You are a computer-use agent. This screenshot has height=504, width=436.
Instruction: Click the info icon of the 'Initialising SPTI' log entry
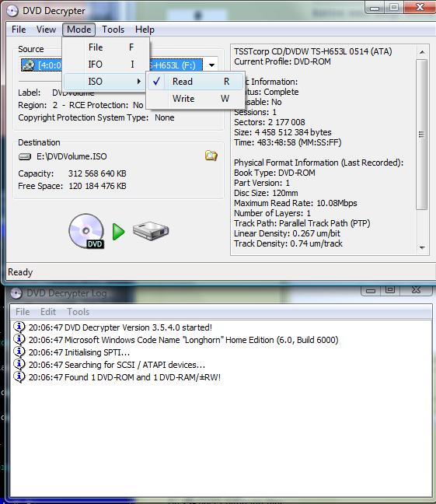coord(19,352)
